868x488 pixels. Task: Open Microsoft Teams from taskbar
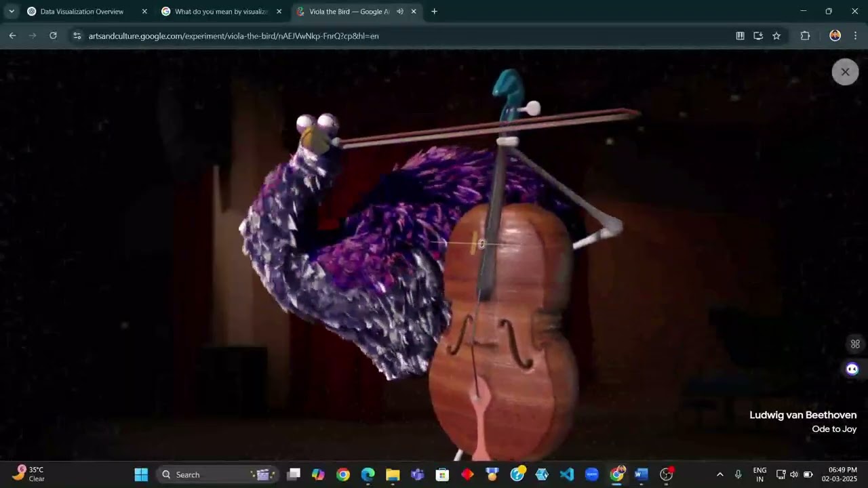(418, 474)
